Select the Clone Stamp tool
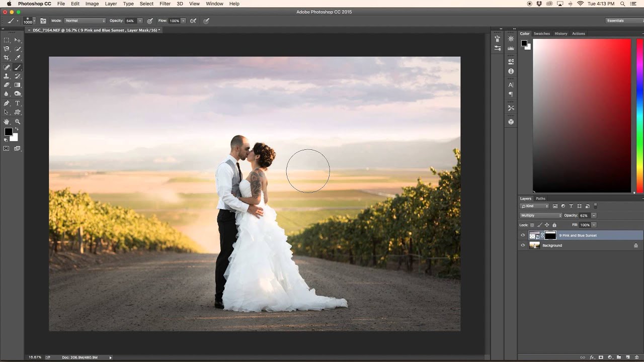Screen dimensions: 644x362 coord(7,76)
